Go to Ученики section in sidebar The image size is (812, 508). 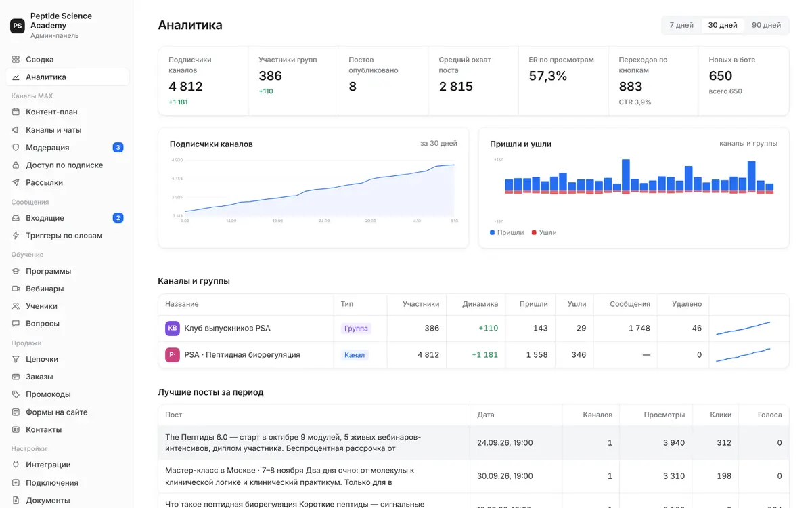click(x=67, y=306)
